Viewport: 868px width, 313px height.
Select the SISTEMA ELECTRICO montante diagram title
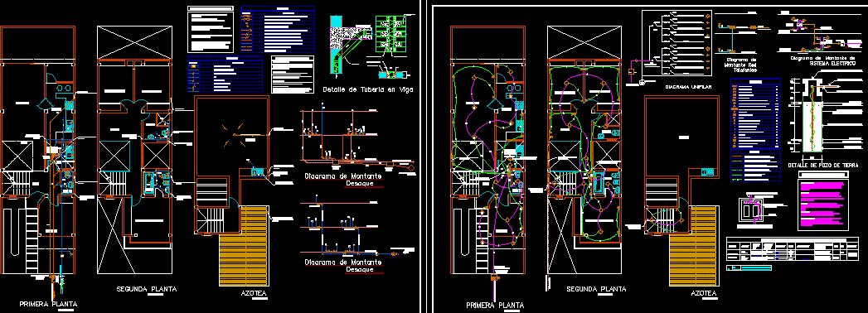823,60
